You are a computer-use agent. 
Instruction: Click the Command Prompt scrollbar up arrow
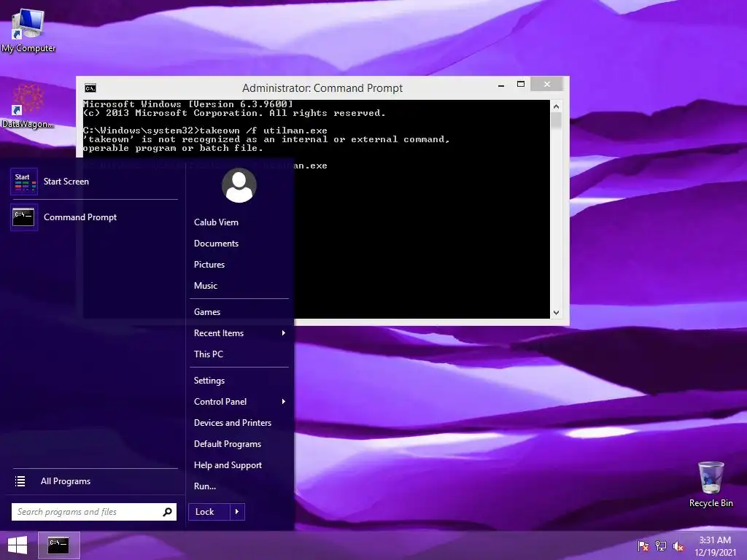coord(556,106)
